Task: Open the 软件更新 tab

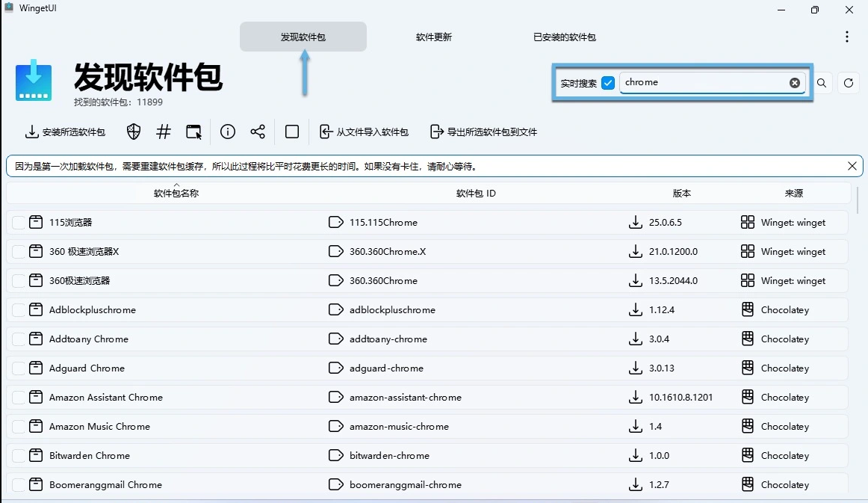Action: click(433, 37)
